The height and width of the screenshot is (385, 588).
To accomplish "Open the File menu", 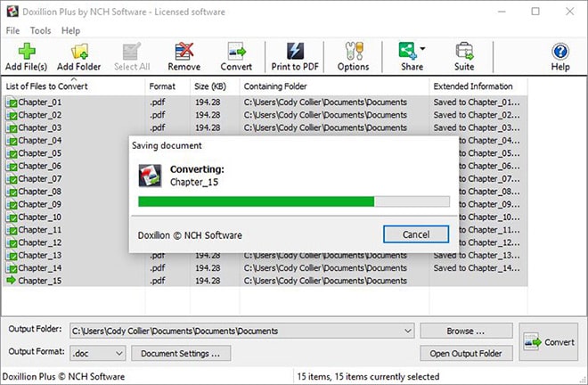I will 12,30.
